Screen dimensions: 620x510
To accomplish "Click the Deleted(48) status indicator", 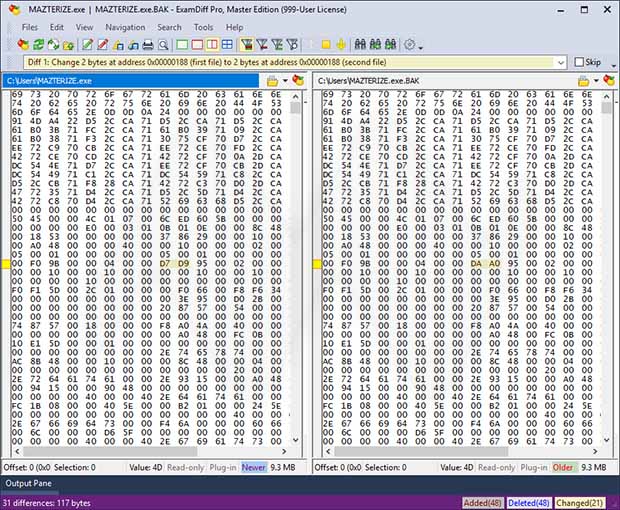I will 529,503.
